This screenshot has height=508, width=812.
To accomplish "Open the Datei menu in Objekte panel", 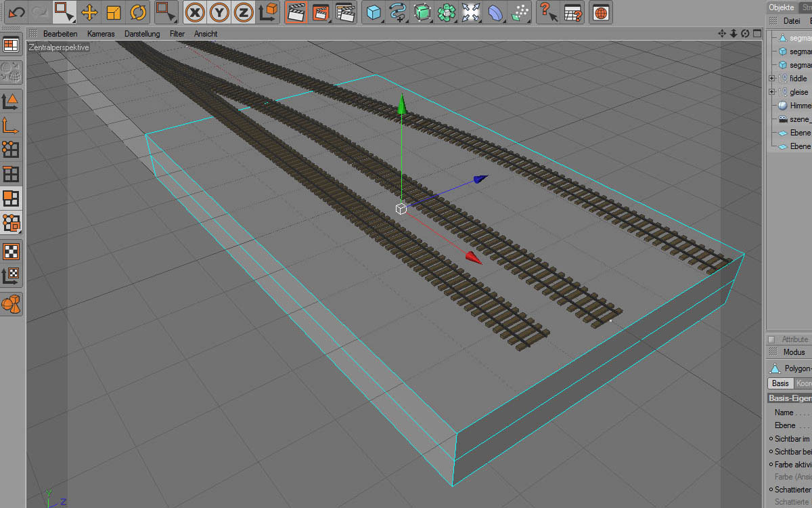I will click(791, 21).
